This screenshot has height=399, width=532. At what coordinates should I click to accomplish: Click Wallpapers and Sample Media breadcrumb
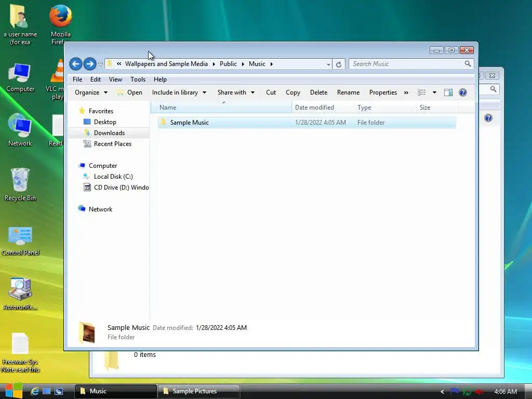click(x=166, y=64)
